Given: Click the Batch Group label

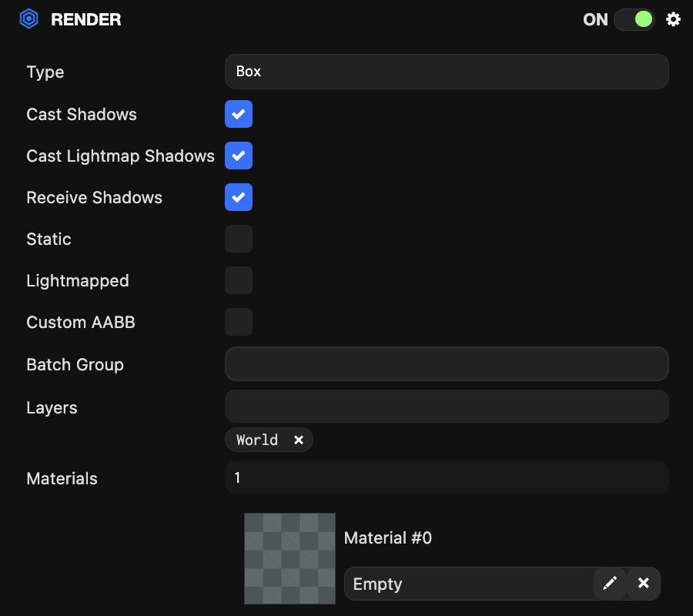Looking at the screenshot, I should click(75, 365).
